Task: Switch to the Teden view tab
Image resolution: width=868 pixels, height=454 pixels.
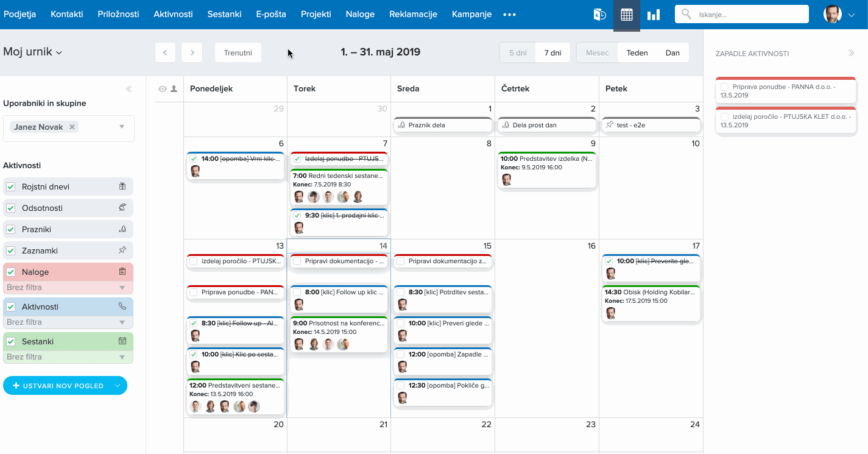Action: tap(637, 52)
